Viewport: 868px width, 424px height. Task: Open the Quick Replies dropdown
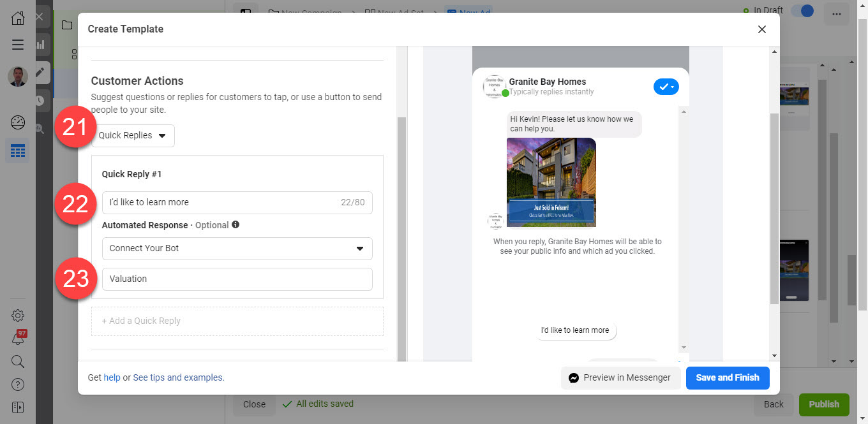click(x=133, y=135)
